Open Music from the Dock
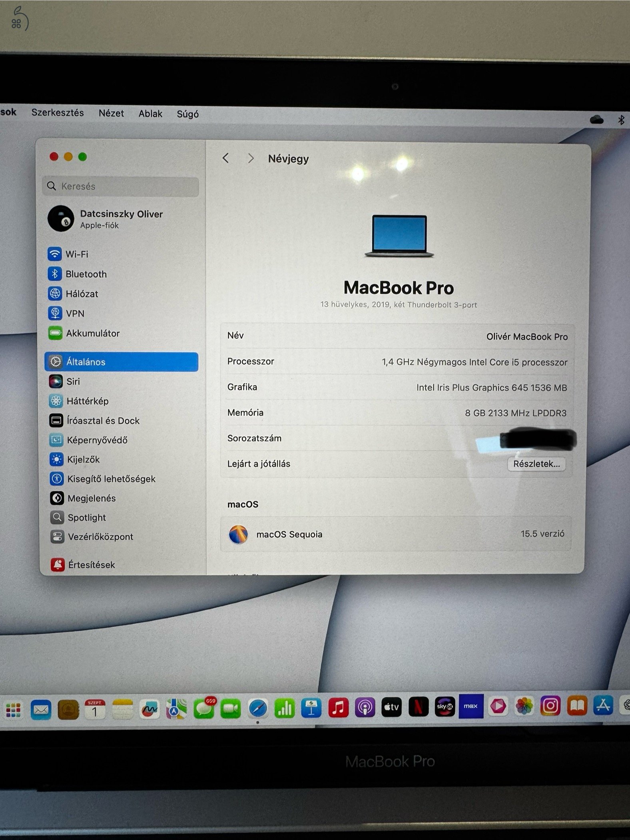 [338, 708]
